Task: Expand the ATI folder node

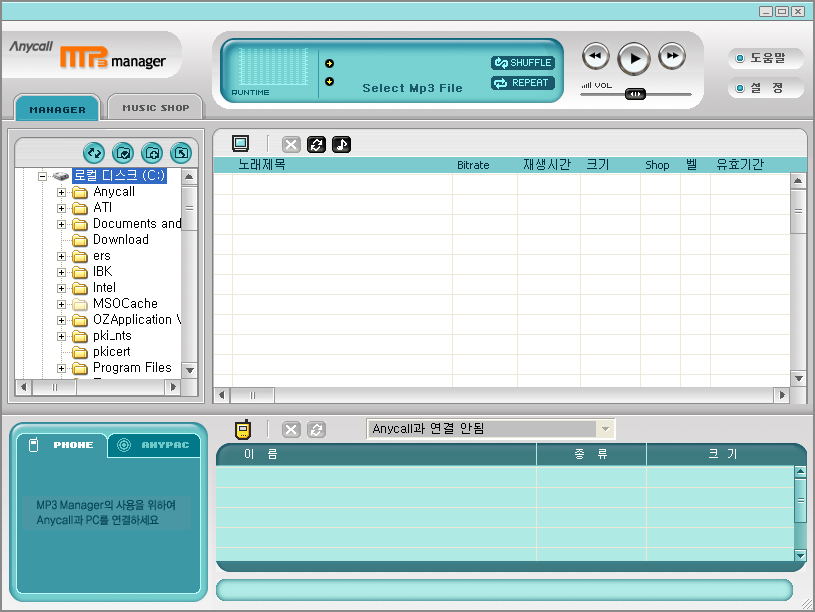Action: point(61,209)
